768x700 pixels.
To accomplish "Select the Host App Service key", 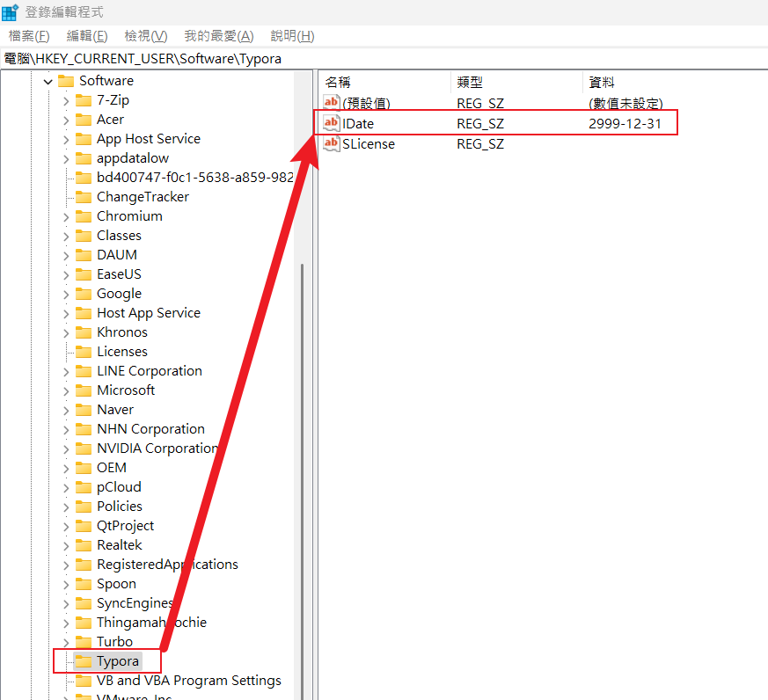I will [149, 313].
